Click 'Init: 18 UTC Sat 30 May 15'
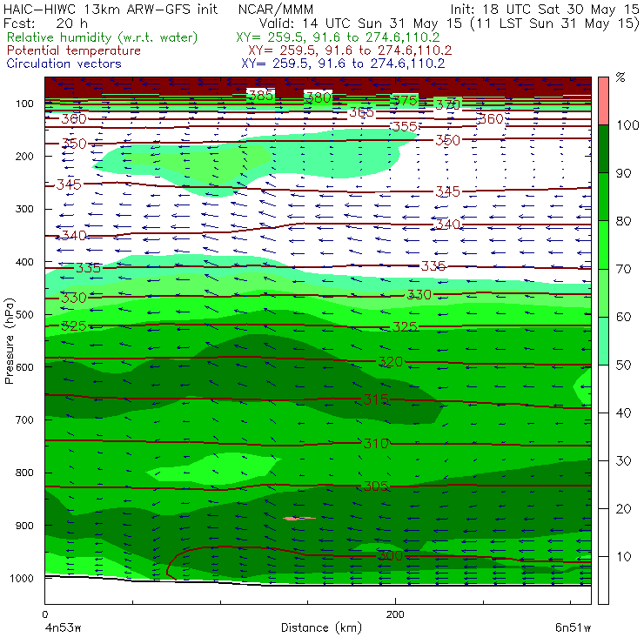Screen dimensions: 644x644 545,9
